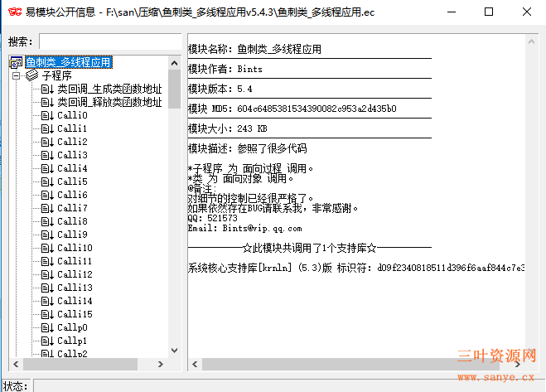Collapse the 子程序 tree node

pos(16,75)
